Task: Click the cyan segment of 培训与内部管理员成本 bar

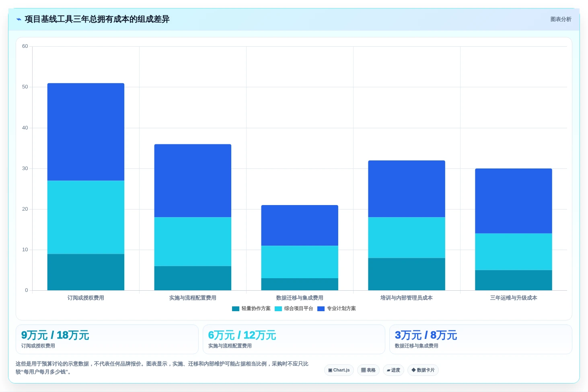Action: pos(407,238)
